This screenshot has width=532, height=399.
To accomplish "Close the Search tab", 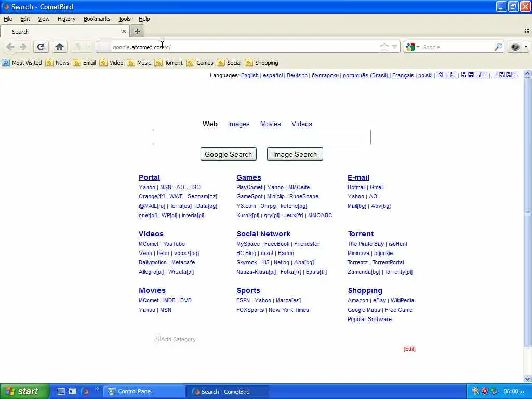I will coord(124,31).
